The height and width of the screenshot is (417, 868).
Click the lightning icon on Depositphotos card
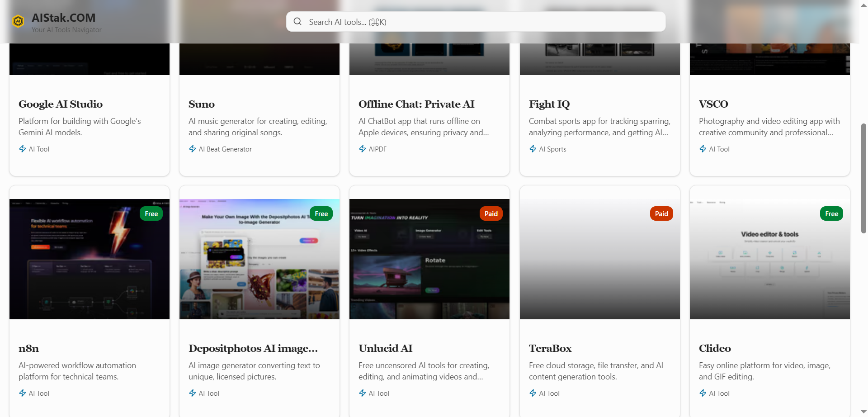pos(193,393)
